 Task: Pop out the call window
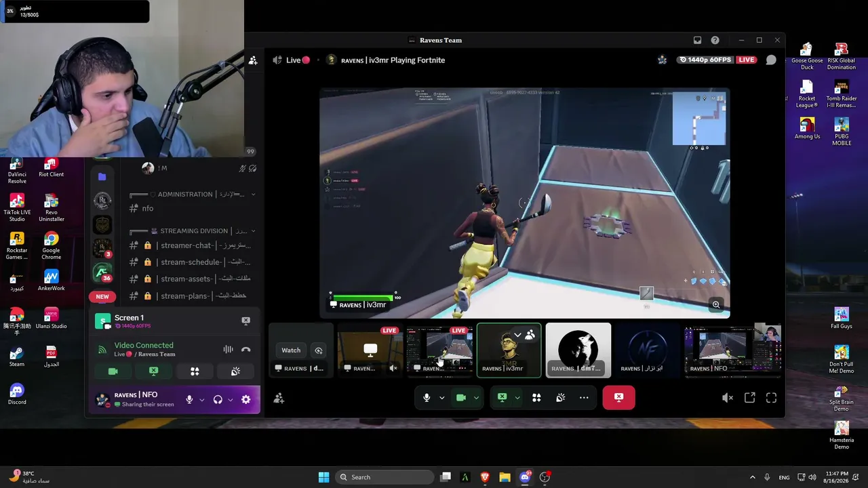click(x=750, y=399)
